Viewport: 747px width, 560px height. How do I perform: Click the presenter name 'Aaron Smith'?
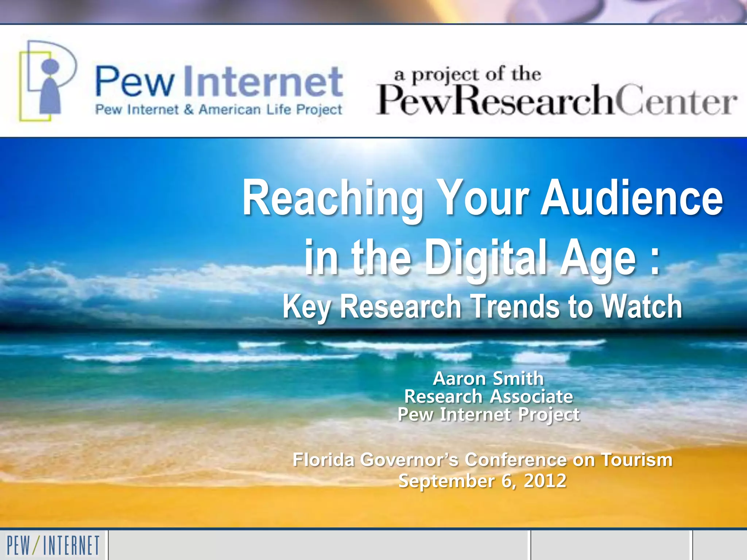(x=488, y=378)
